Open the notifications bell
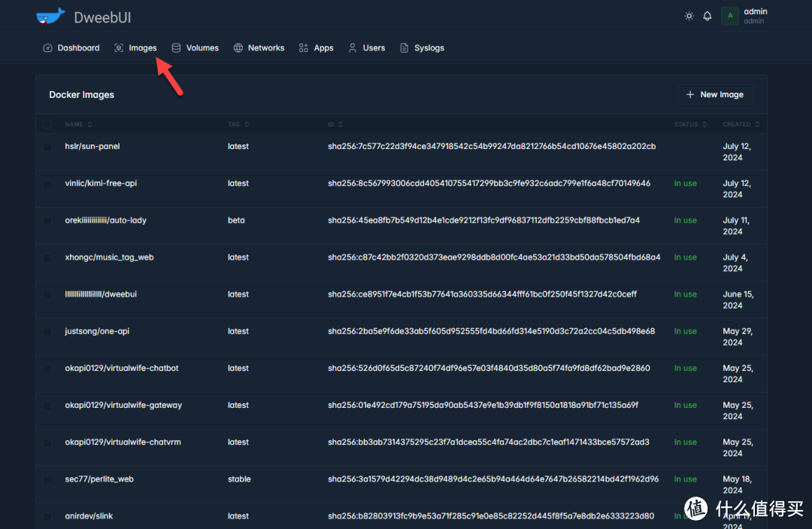The height and width of the screenshot is (529, 812). pyautogui.click(x=707, y=16)
